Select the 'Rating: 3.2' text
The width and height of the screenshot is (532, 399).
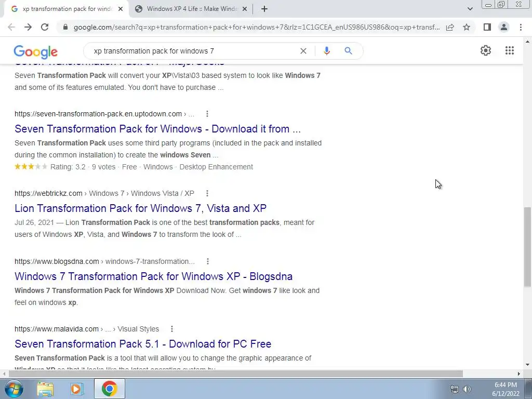(x=68, y=167)
